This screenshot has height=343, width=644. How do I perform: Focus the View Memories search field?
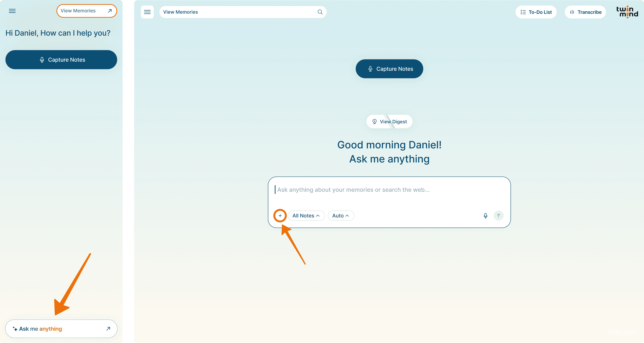[243, 12]
